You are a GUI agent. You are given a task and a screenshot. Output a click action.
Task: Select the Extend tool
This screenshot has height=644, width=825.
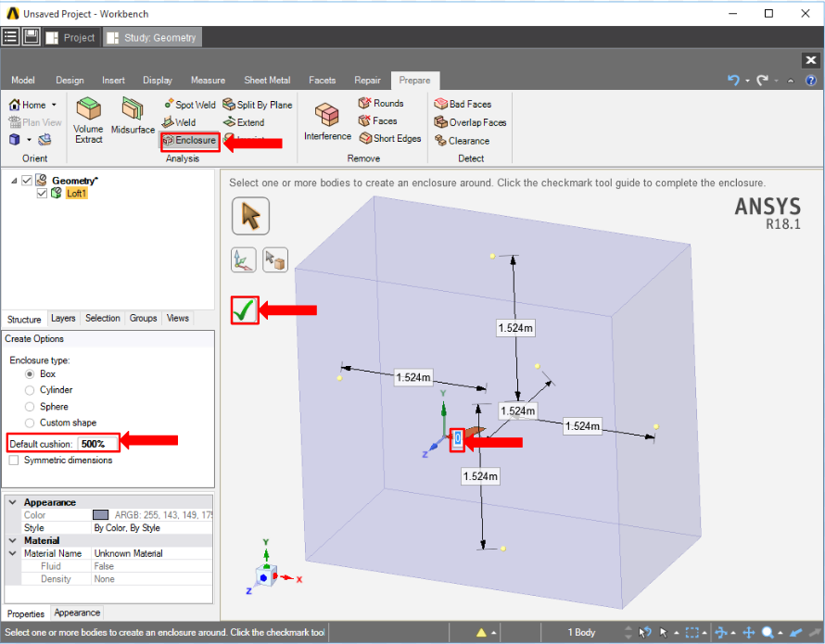pos(244,122)
